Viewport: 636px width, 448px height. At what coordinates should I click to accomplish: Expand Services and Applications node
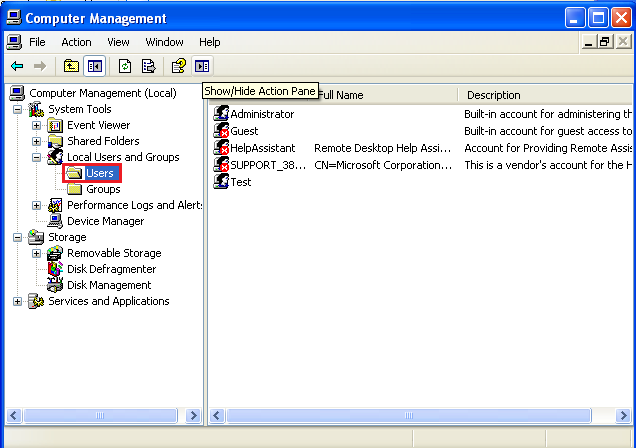tap(17, 302)
